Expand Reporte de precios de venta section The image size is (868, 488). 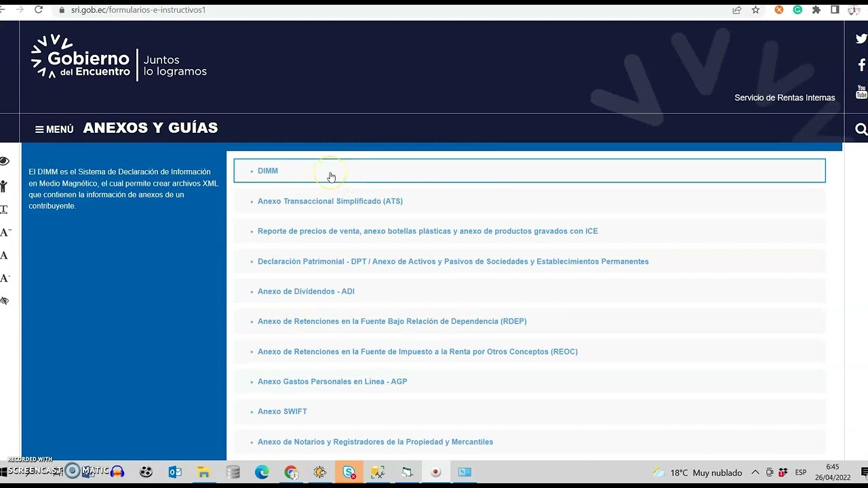point(530,231)
